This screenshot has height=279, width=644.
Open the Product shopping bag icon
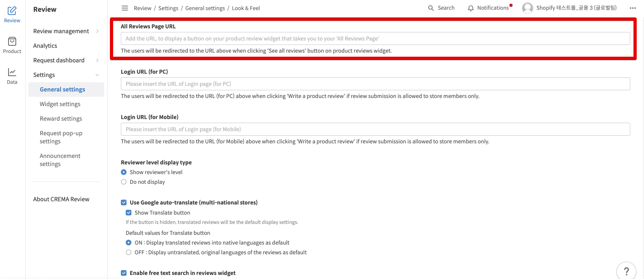[x=12, y=41]
